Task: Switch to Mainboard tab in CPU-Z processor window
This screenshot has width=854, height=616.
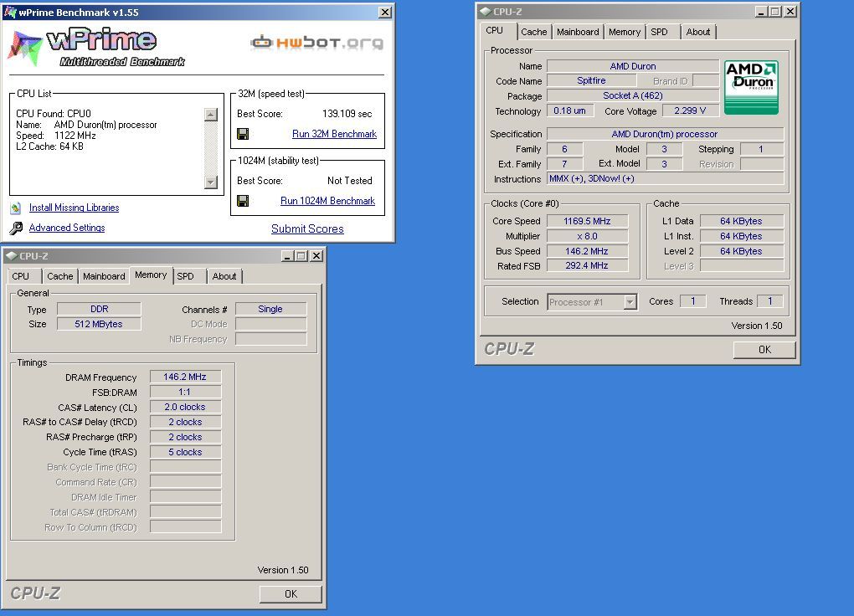Action: tap(578, 32)
